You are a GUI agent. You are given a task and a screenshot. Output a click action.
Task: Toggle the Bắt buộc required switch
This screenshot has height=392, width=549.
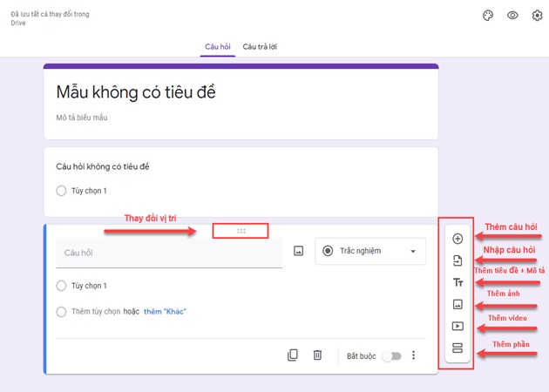(x=392, y=356)
